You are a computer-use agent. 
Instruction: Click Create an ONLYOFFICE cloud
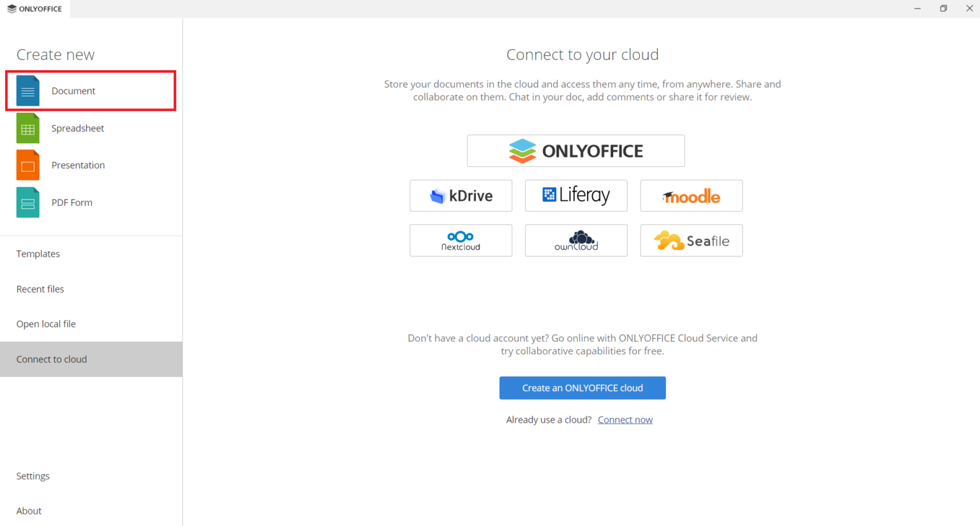click(582, 388)
